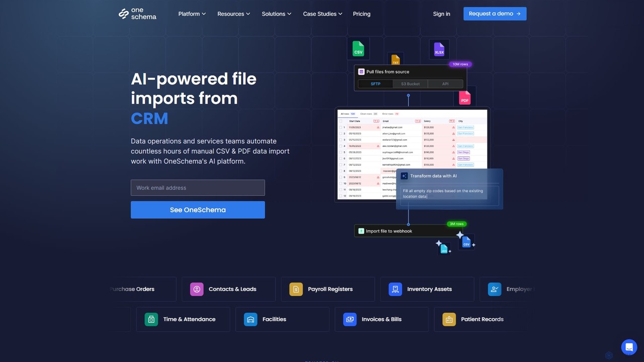Click the Contacts & Leads purple icon

[197, 289]
